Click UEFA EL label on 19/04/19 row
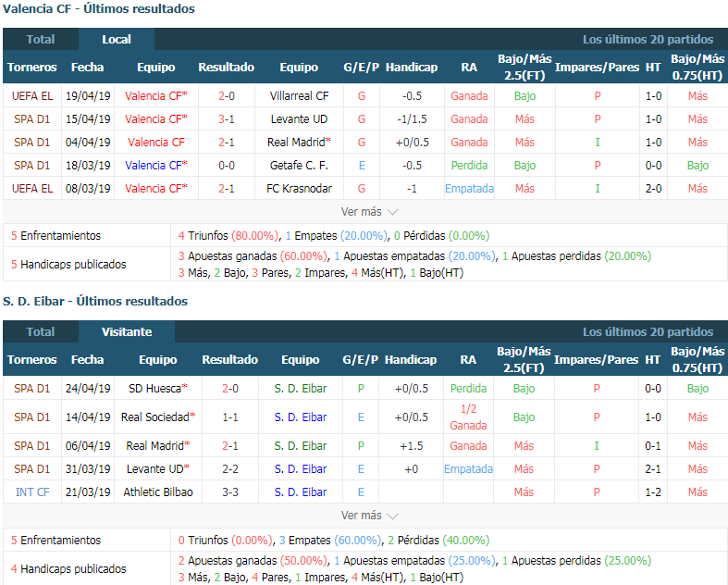The width and height of the screenshot is (728, 585). pos(32,96)
